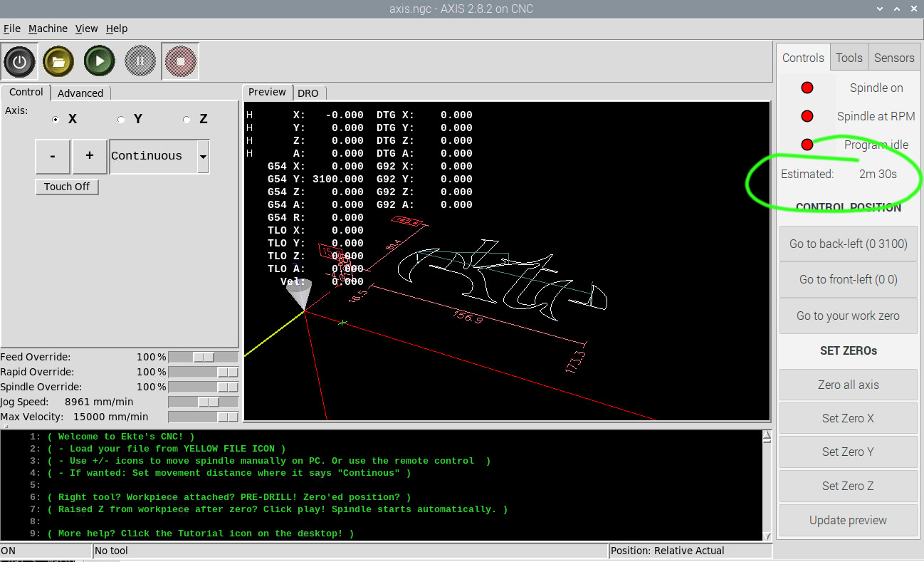Select Z axis radio button
Viewport: 924px width, 562px height.
point(187,120)
